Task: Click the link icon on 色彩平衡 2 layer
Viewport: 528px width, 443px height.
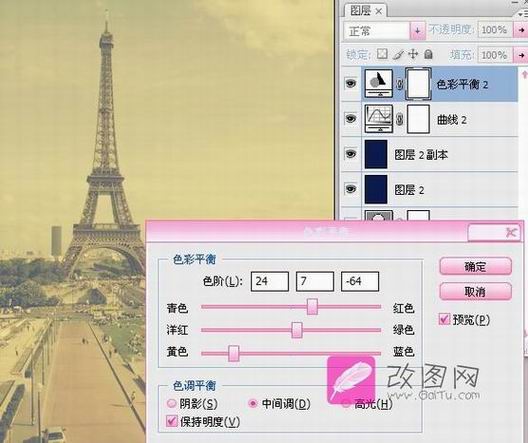Action: (399, 84)
